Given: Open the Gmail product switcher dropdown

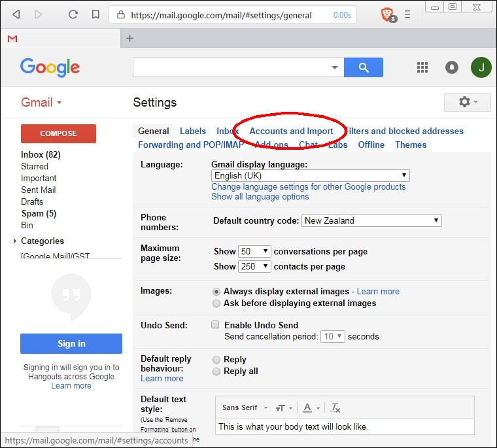Looking at the screenshot, I should (41, 103).
